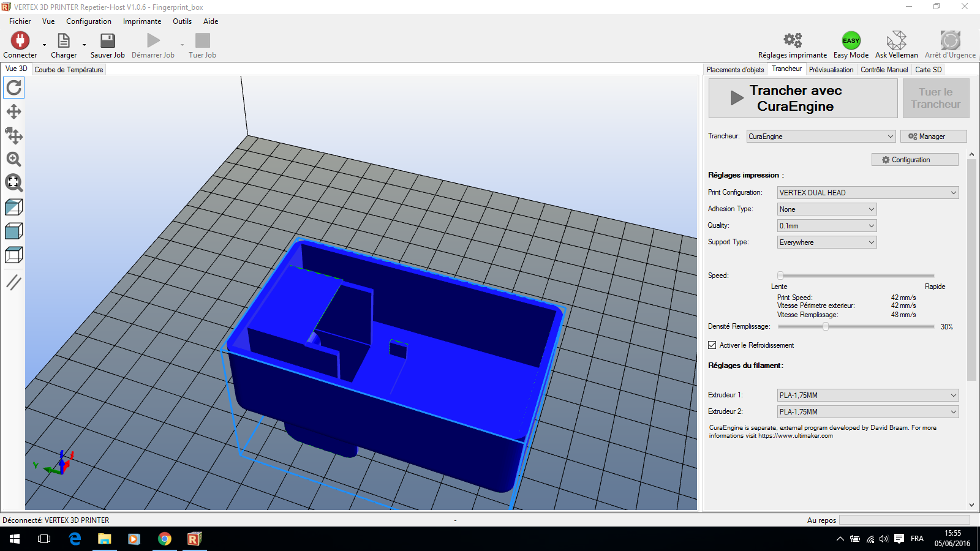This screenshot has height=551, width=980.
Task: Select the move object tool
Action: point(13,136)
